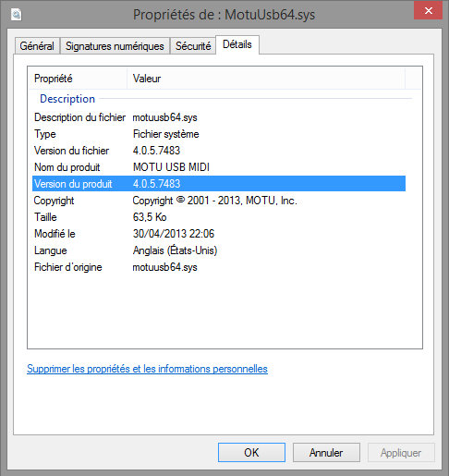Viewport: 449px width, 476px height.
Task: Select the Nom du produit row
Action: click(x=219, y=167)
